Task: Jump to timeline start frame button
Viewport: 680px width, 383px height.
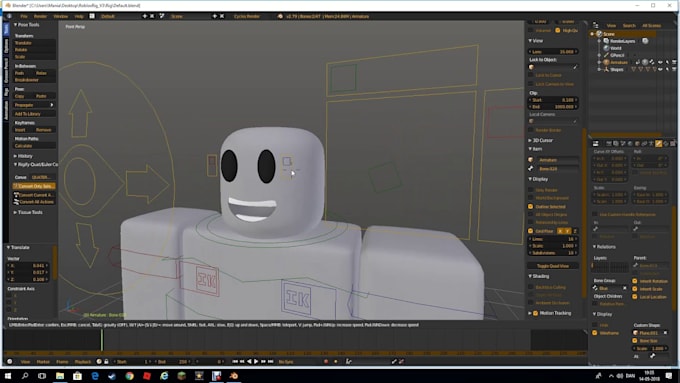Action: coord(235,361)
